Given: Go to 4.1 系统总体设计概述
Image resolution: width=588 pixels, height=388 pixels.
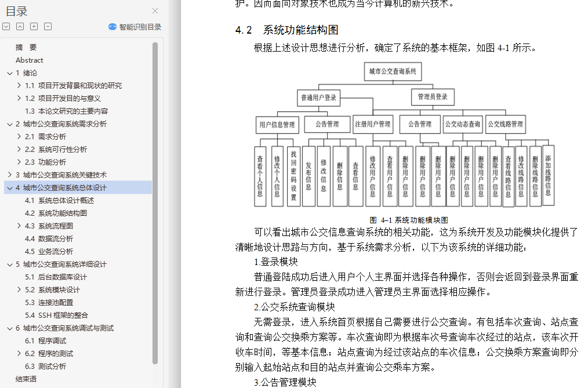Looking at the screenshot, I should pos(59,200).
